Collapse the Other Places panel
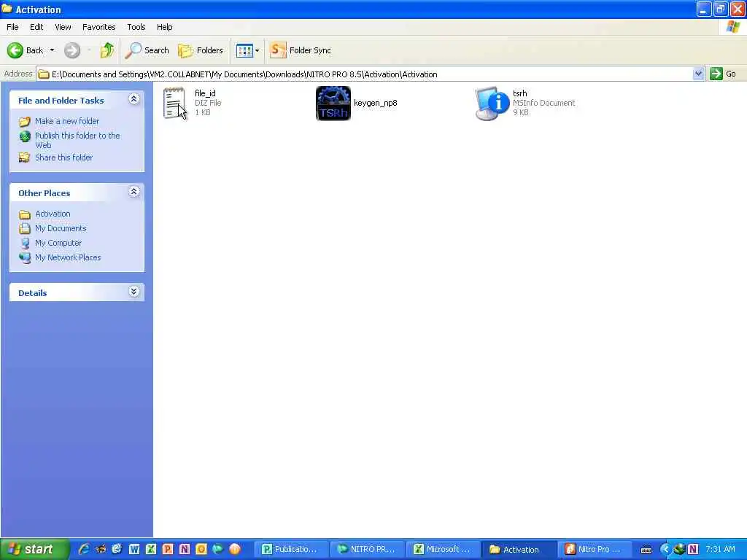This screenshot has height=560, width=747. point(134,192)
